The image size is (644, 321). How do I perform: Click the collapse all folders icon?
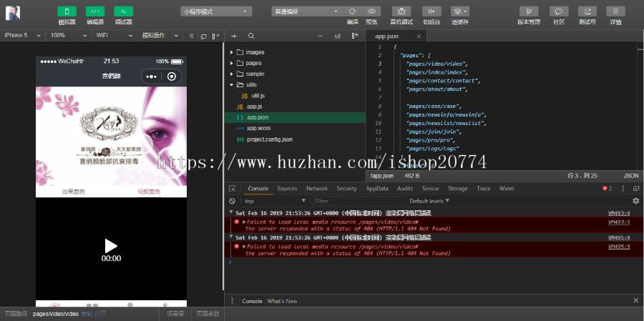(x=338, y=36)
